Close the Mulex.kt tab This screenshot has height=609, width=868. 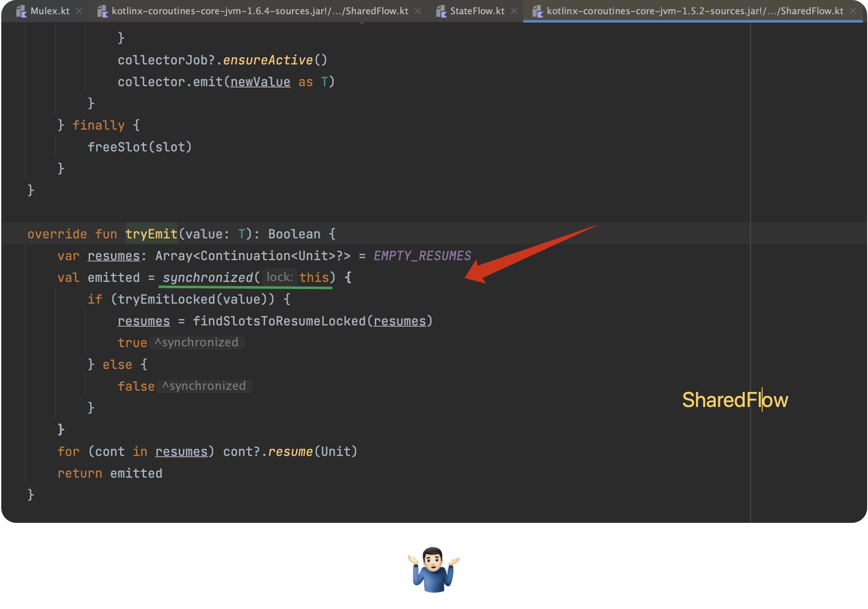[79, 11]
